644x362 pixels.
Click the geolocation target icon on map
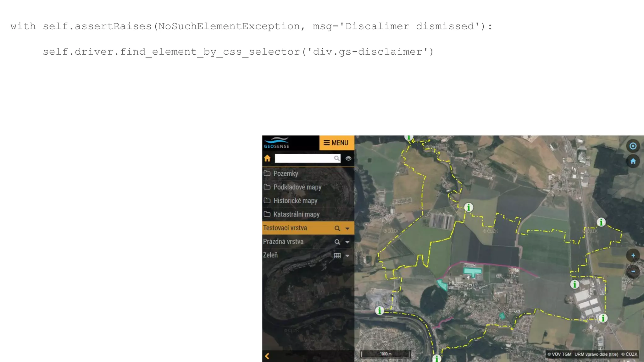coord(633,146)
